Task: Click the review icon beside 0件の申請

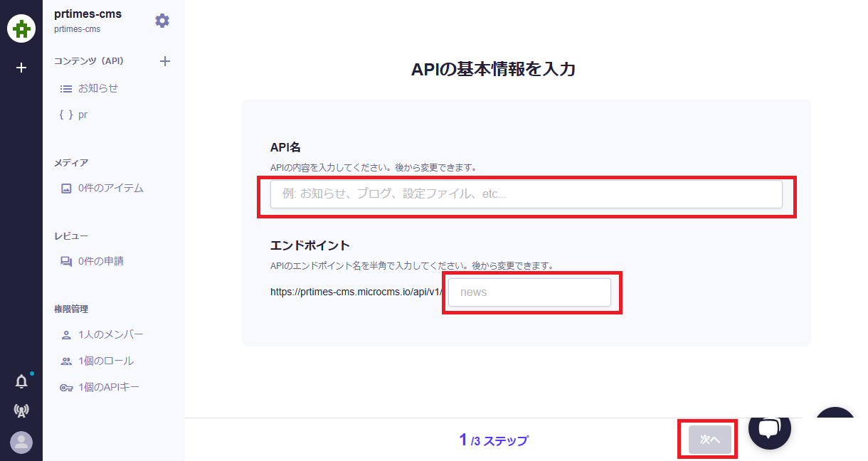Action: [x=66, y=262]
